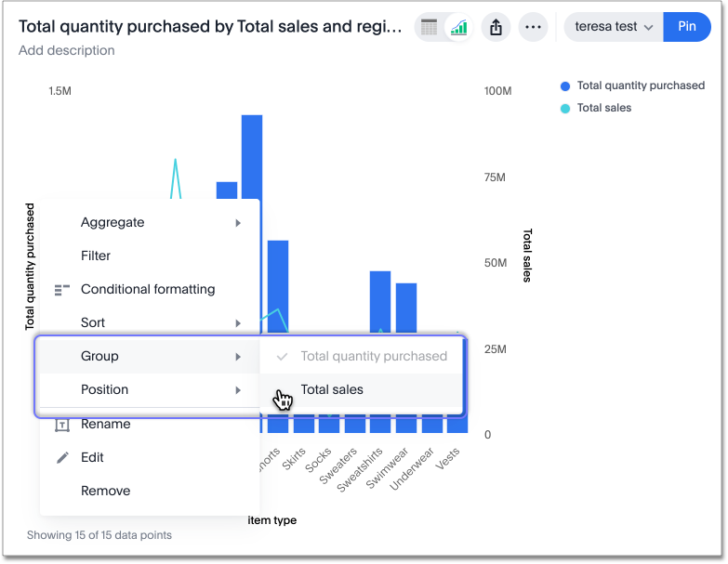Choose Total sales in Group submenu
This screenshot has width=728, height=564.
[x=332, y=389]
